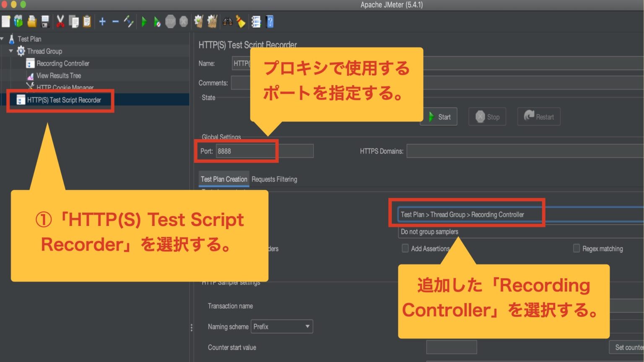Create a new test plan

pos(6,21)
